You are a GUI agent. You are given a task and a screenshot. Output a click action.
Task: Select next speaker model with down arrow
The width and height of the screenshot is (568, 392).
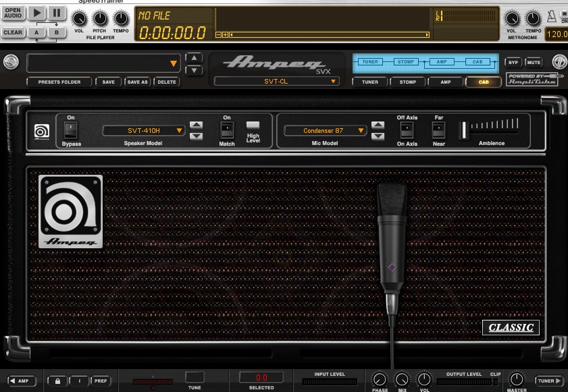(x=196, y=136)
